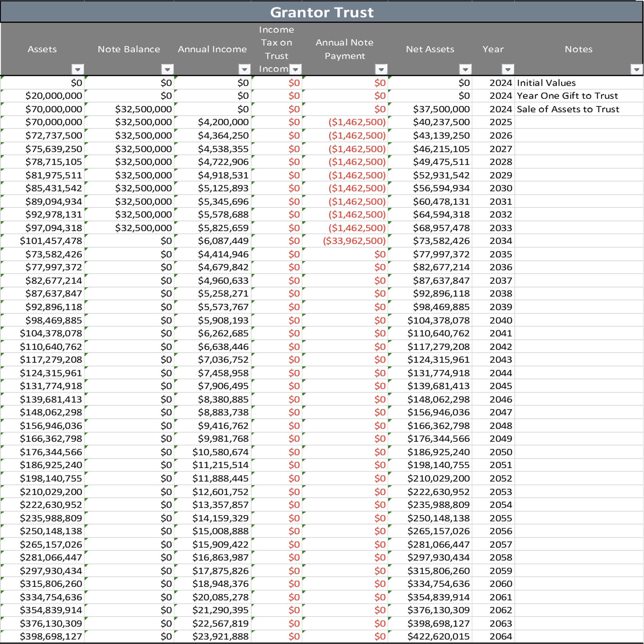Select Assets cell $81,975,511
This screenshot has width=644, height=644.
(43, 175)
